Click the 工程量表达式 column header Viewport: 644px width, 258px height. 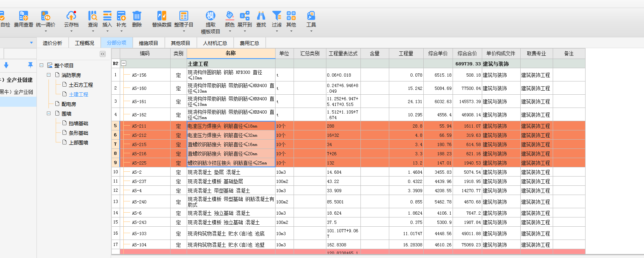click(343, 53)
